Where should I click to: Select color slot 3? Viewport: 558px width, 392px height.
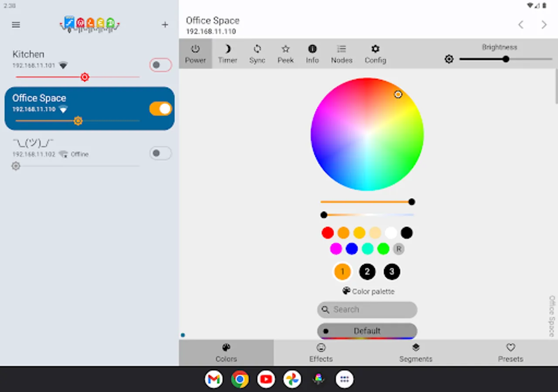tap(391, 272)
